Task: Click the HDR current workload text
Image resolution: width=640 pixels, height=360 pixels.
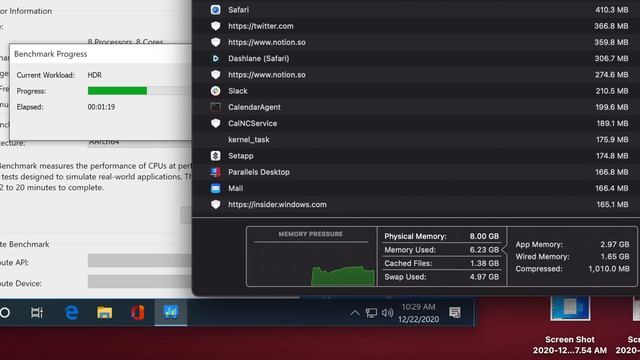Action: 95,75
